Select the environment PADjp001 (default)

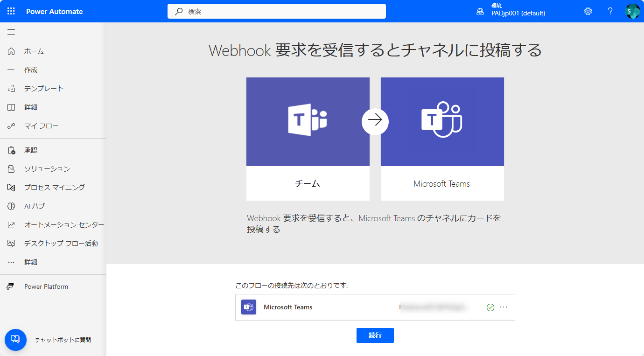click(x=518, y=14)
